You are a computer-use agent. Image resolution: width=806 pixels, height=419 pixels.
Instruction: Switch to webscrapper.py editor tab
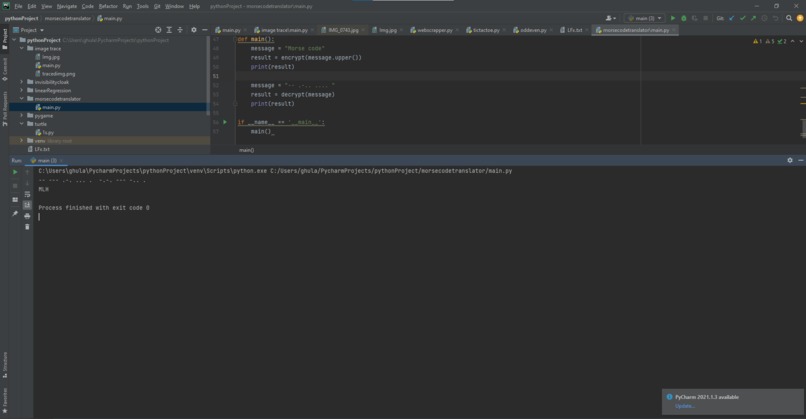coord(434,30)
